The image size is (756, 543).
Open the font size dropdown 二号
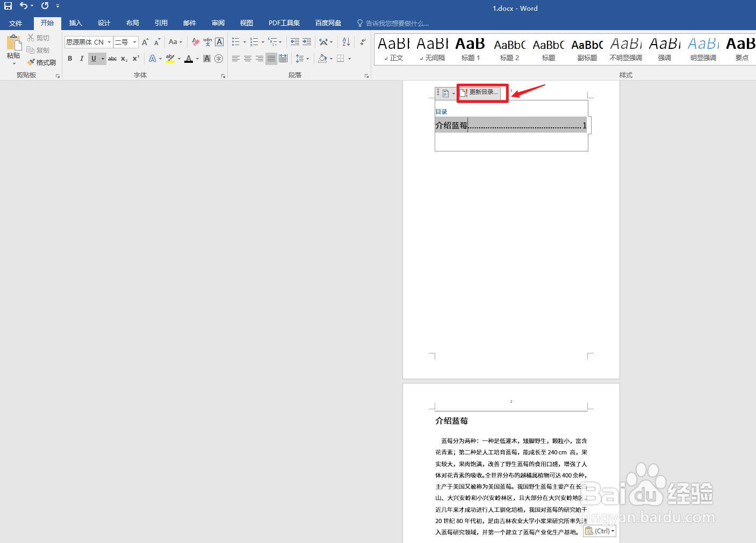134,42
